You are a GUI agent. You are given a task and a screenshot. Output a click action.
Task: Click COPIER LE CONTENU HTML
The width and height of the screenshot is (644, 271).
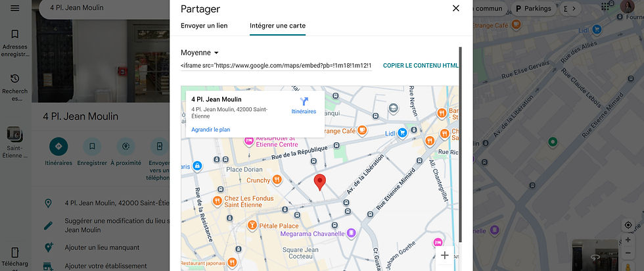coord(421,65)
